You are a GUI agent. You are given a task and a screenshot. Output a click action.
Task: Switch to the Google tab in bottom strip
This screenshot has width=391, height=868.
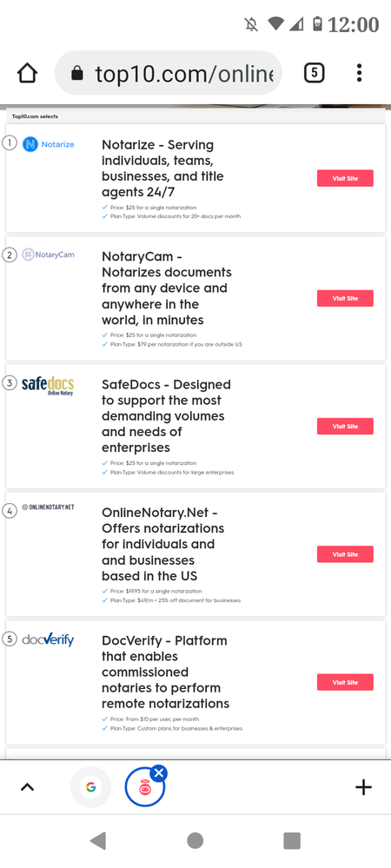(91, 786)
